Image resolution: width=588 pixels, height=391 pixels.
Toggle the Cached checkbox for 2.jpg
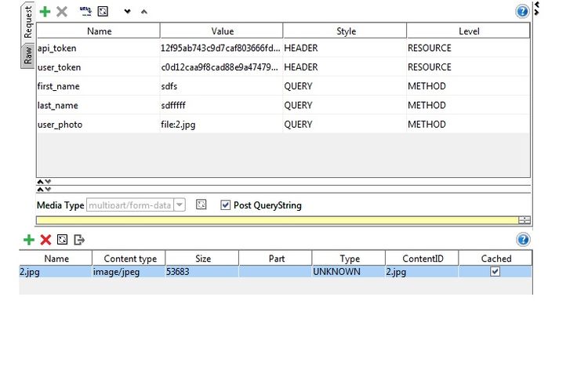pos(495,272)
